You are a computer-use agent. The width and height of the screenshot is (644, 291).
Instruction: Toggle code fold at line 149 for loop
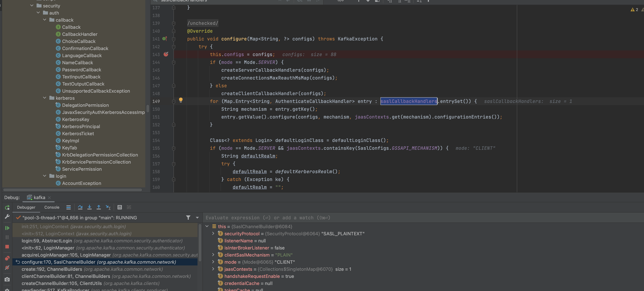[174, 101]
